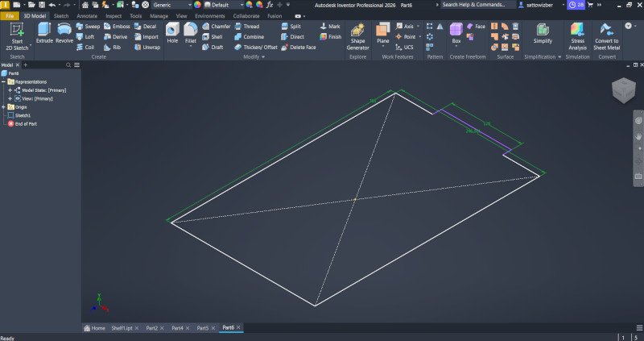The height and width of the screenshot is (341, 644).
Task: Switch to the Annotate ribbon tab
Action: click(x=87, y=16)
